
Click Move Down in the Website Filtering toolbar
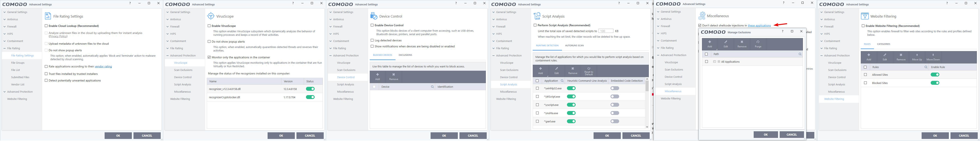[x=933, y=57]
